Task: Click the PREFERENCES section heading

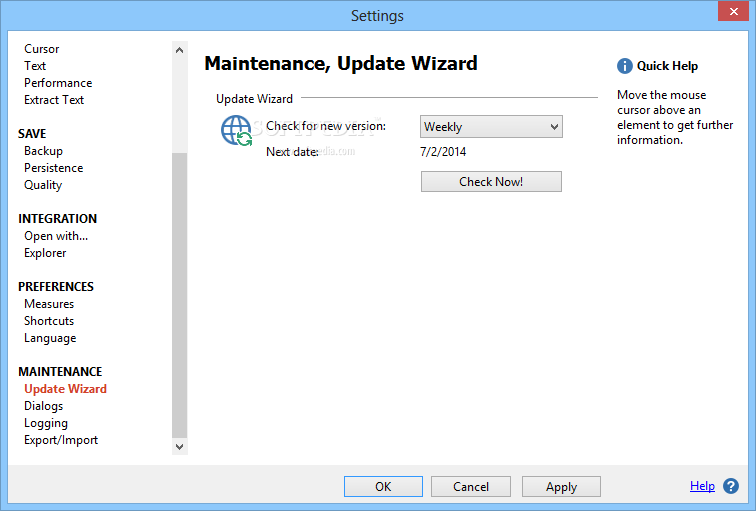Action: pos(56,287)
